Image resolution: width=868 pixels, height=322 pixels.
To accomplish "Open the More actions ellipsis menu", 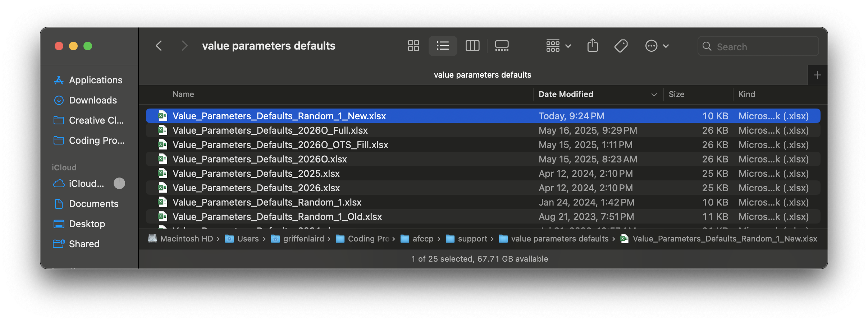I will pos(657,46).
